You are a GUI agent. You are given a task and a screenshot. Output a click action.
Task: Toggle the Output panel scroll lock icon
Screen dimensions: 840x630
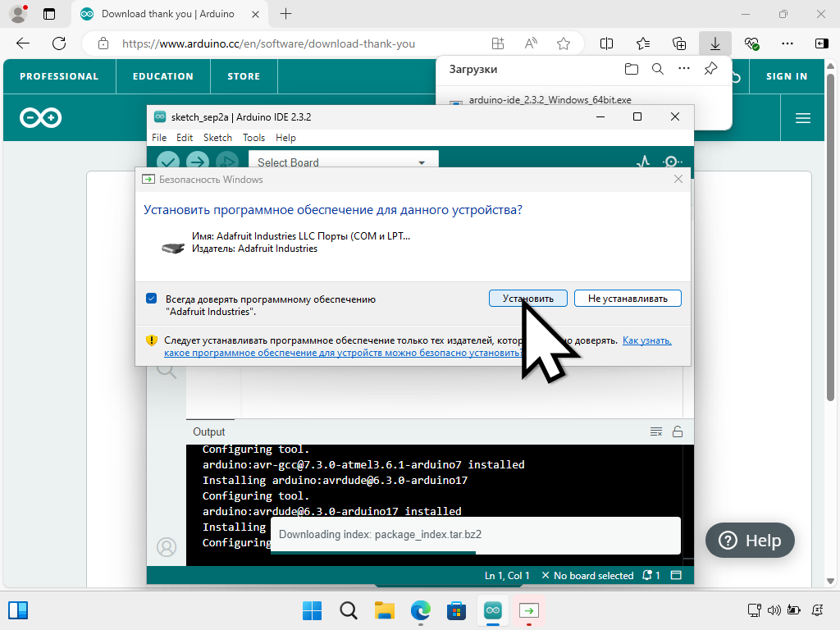tap(678, 431)
